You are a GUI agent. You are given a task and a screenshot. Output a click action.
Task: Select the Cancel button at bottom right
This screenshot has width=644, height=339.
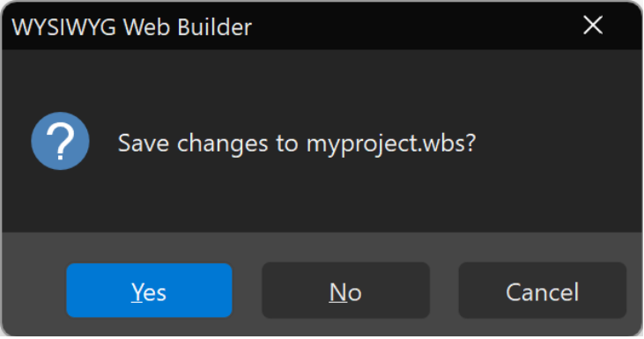pyautogui.click(x=542, y=291)
